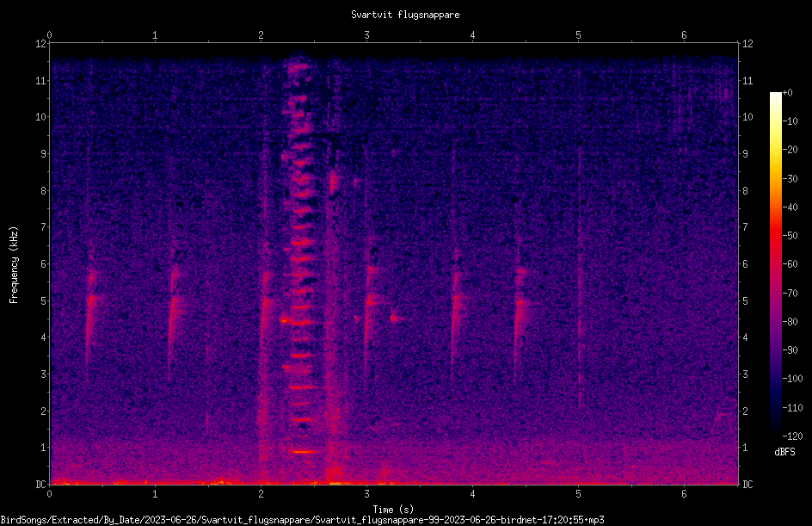Screen dimensions: 812x526
Task: Select the "Time (s)" axis label
Action: tap(394, 510)
